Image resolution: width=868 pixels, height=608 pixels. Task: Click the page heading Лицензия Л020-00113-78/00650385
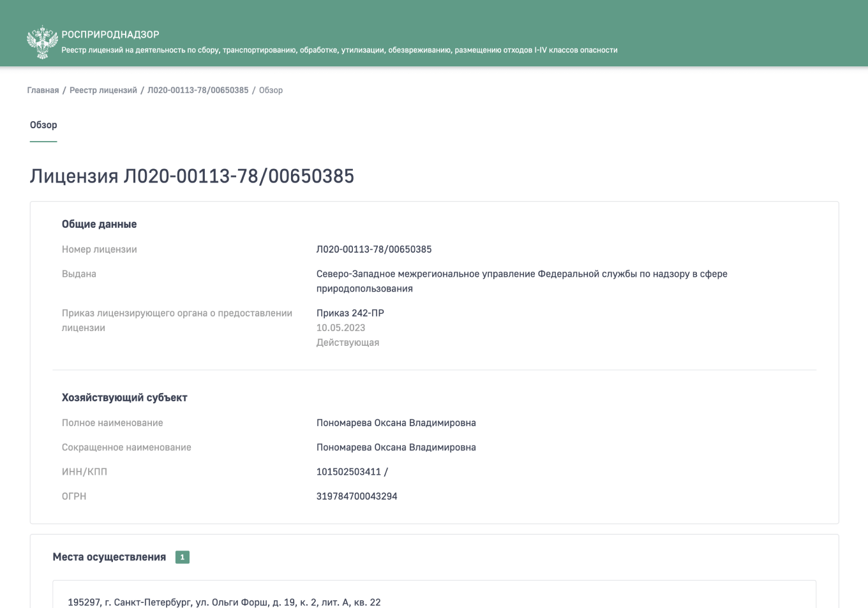pyautogui.click(x=192, y=176)
